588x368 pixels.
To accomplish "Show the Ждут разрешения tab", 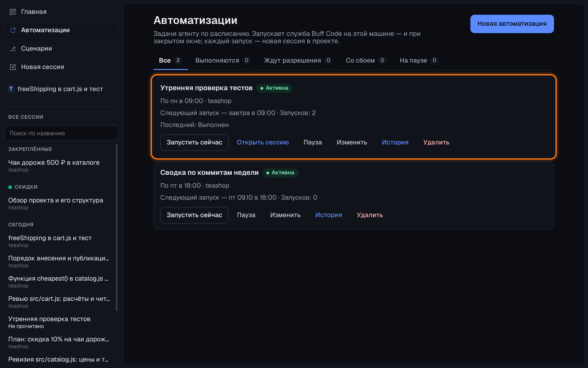I will (x=298, y=60).
